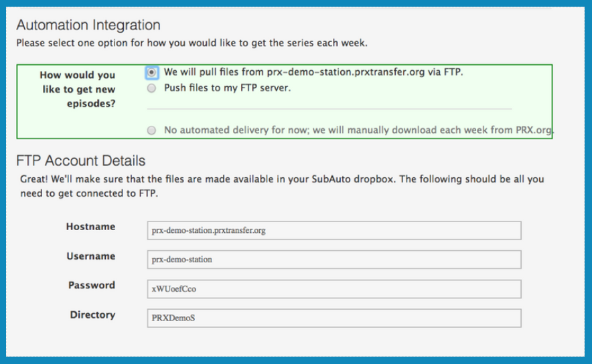Choose Push files to my FTP server option
Image resolution: width=592 pixels, height=364 pixels.
[x=151, y=88]
